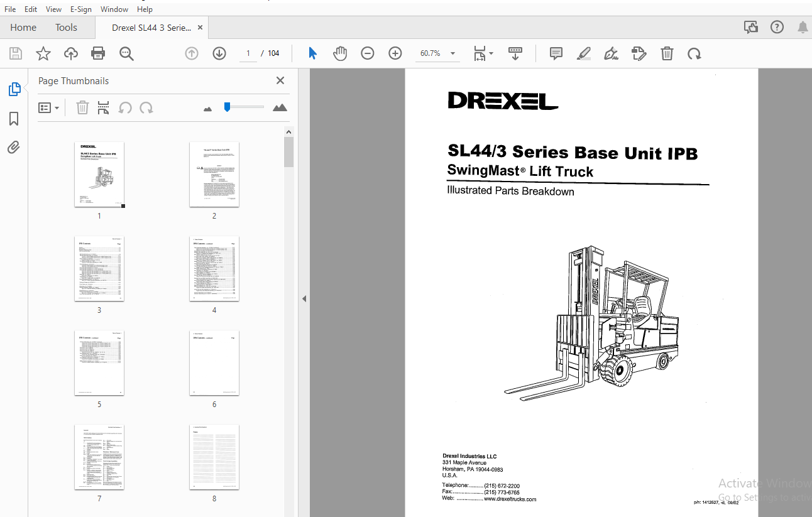Select page 8 thumbnail
Viewport: 812px width, 517px height.
coord(214,457)
